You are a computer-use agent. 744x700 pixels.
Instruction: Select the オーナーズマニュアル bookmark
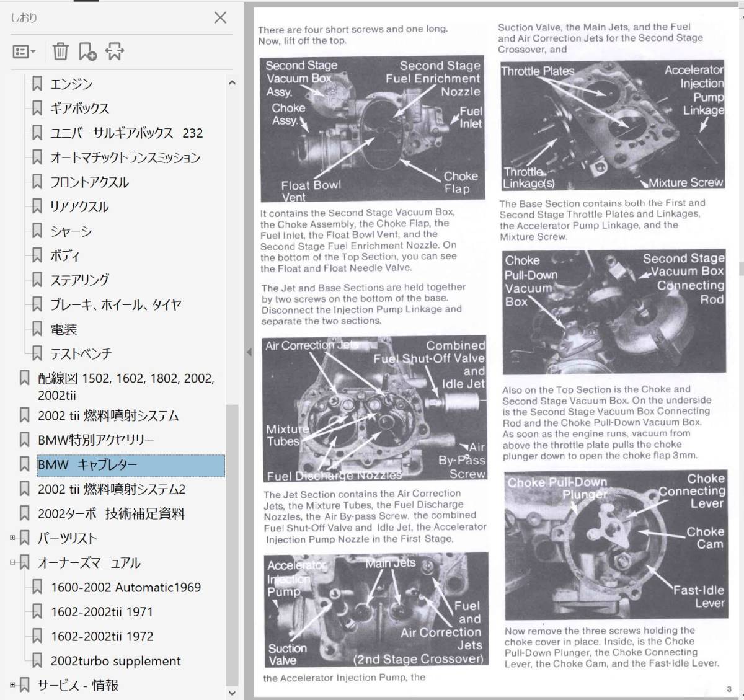tap(89, 563)
